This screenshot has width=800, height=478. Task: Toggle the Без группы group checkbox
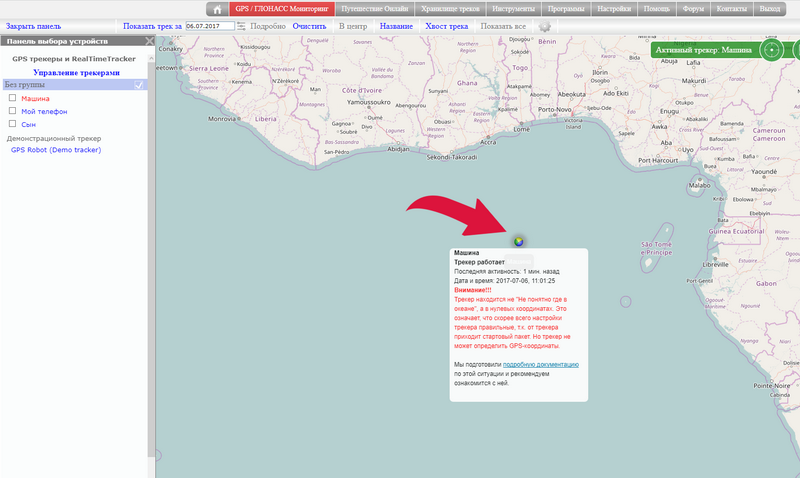[140, 85]
